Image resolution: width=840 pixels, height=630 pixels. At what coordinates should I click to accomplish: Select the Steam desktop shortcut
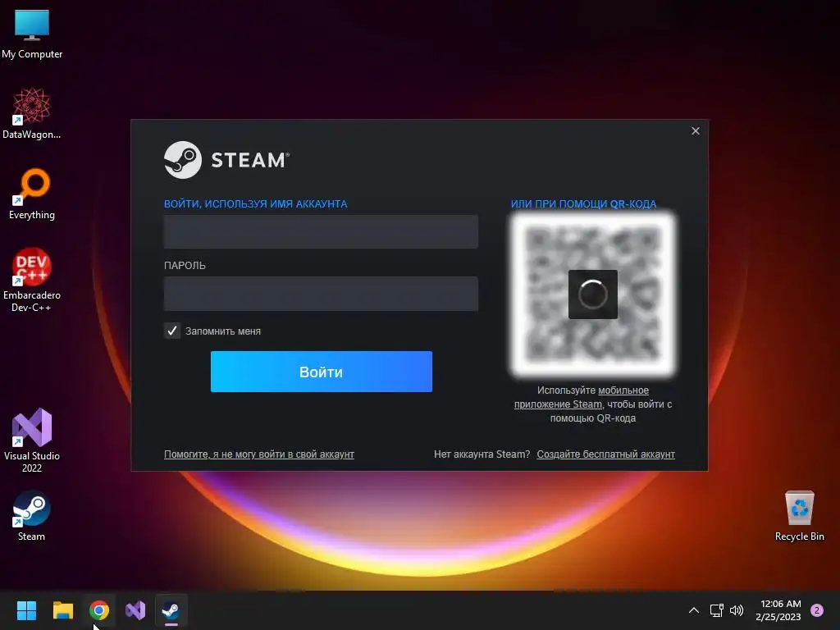coord(32,515)
